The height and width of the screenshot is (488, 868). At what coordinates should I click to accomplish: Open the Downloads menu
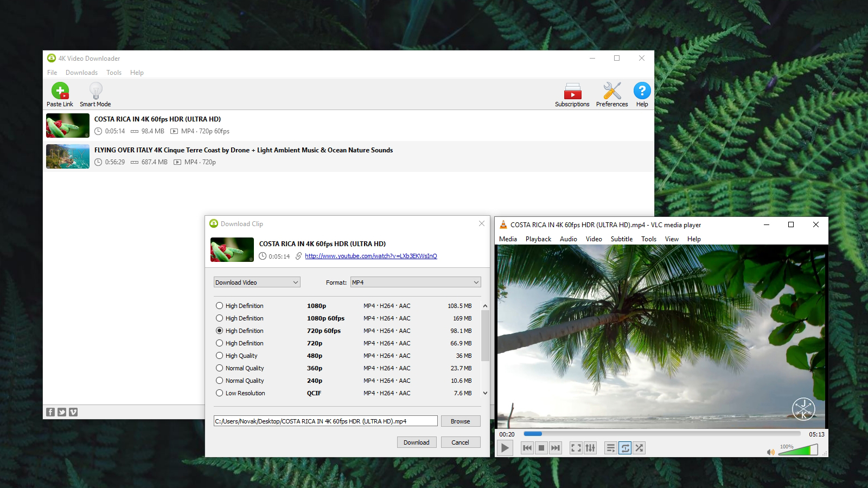pyautogui.click(x=81, y=73)
